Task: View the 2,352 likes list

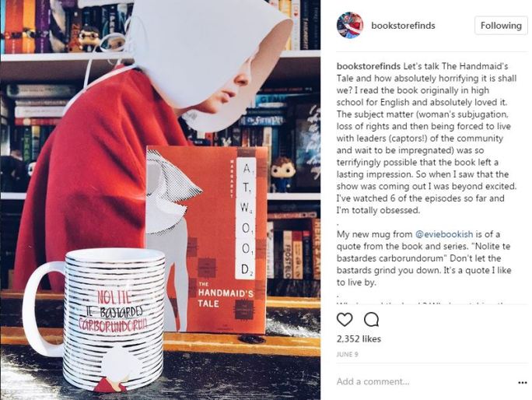Action: coord(359,339)
